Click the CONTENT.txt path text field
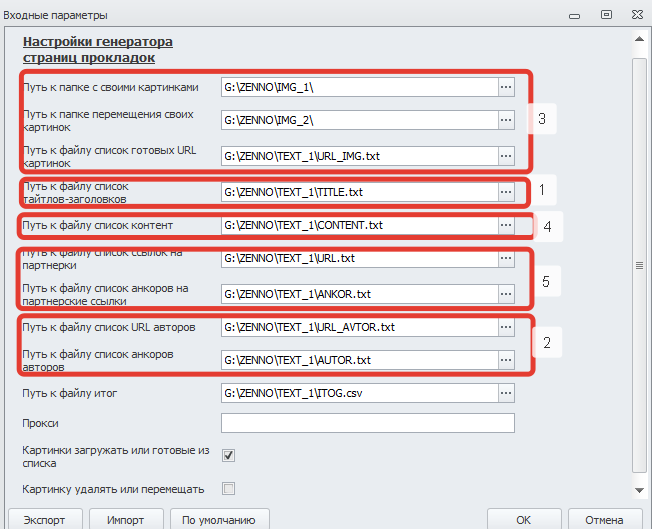The width and height of the screenshot is (652, 529). [358, 225]
